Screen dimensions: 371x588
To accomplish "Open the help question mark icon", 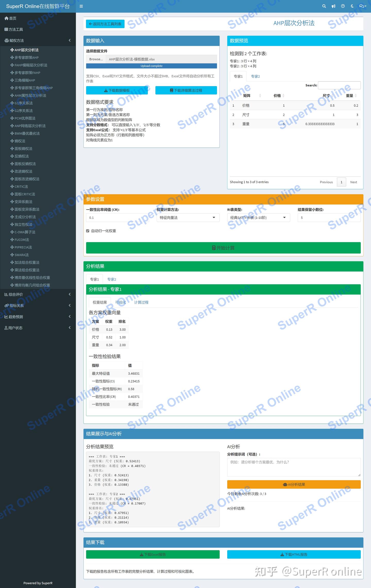I will (343, 6).
